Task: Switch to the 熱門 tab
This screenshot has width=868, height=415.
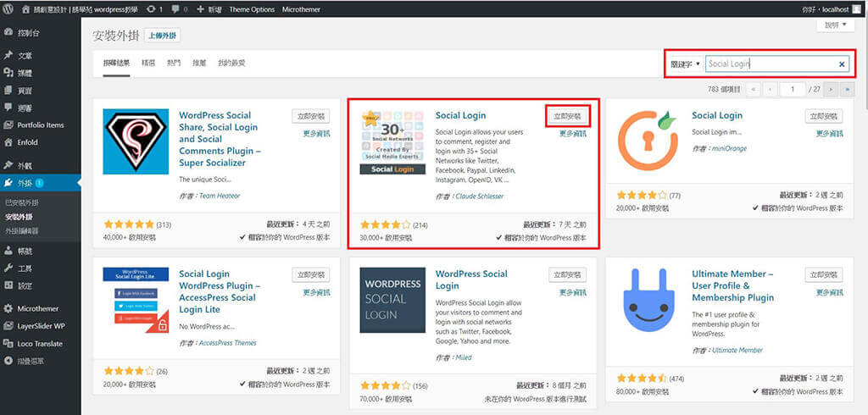Action: tap(174, 63)
